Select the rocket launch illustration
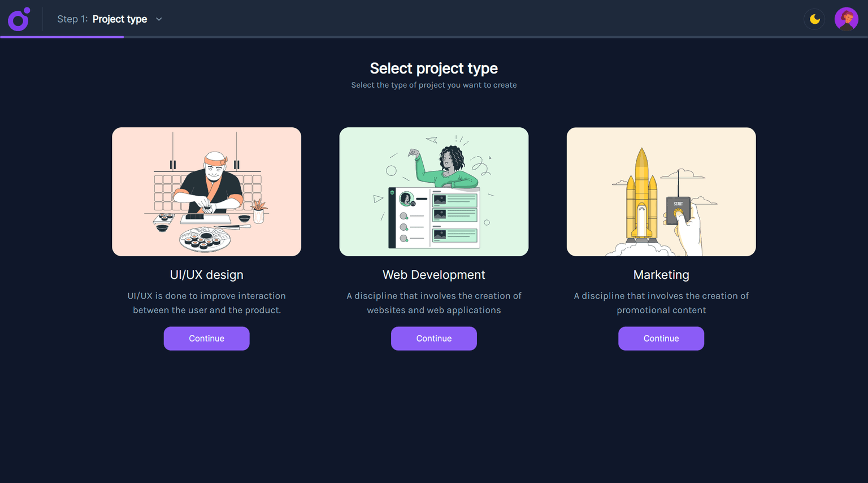The image size is (868, 483). pos(661,192)
